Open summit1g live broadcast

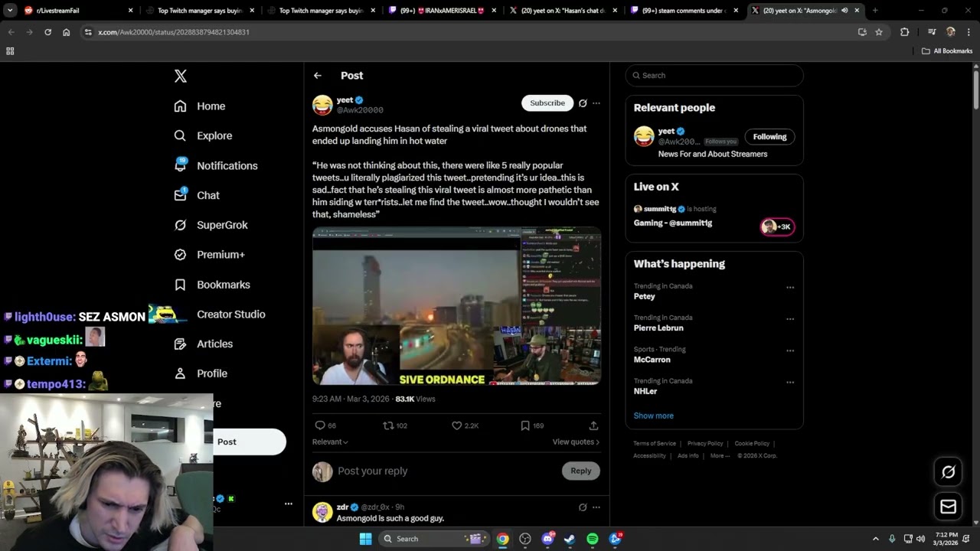tap(714, 217)
